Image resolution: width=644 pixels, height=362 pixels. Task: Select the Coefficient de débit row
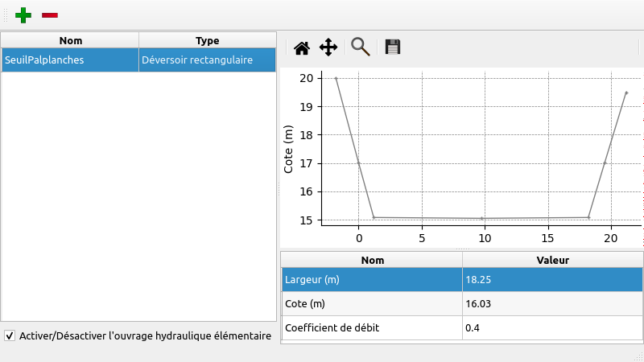(x=371, y=327)
